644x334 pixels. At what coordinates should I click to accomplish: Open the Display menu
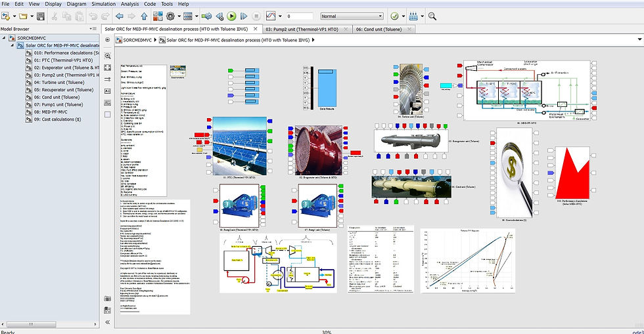53,4
